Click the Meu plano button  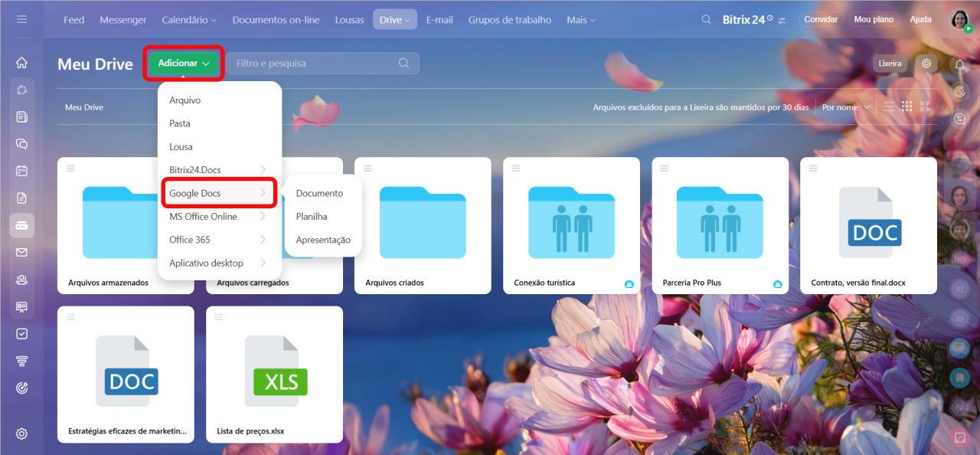(873, 20)
